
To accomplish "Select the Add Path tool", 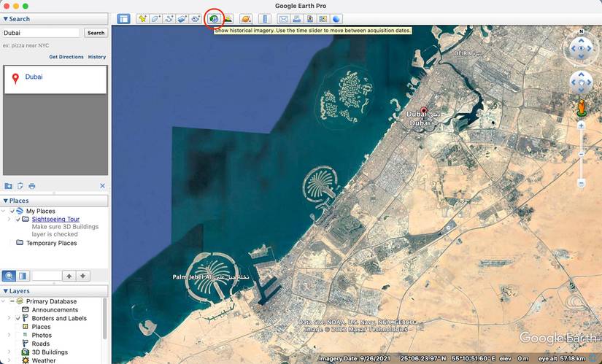I will [169, 19].
